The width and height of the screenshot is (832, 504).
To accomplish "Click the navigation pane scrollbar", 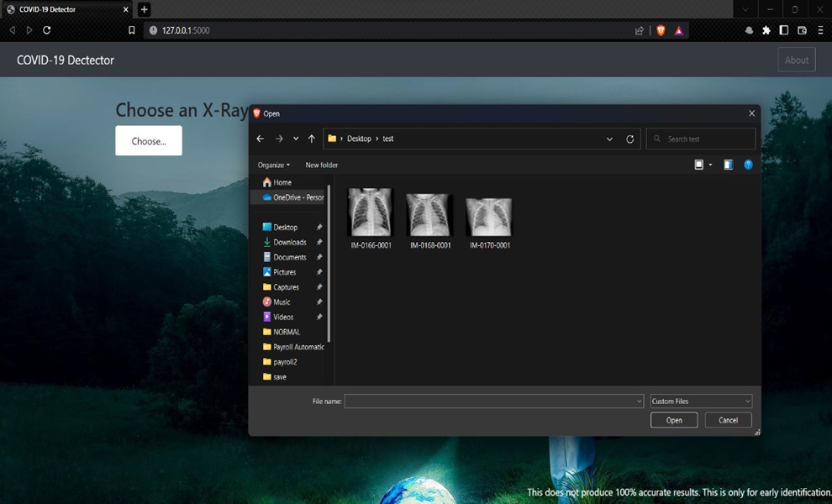I will 329,263.
